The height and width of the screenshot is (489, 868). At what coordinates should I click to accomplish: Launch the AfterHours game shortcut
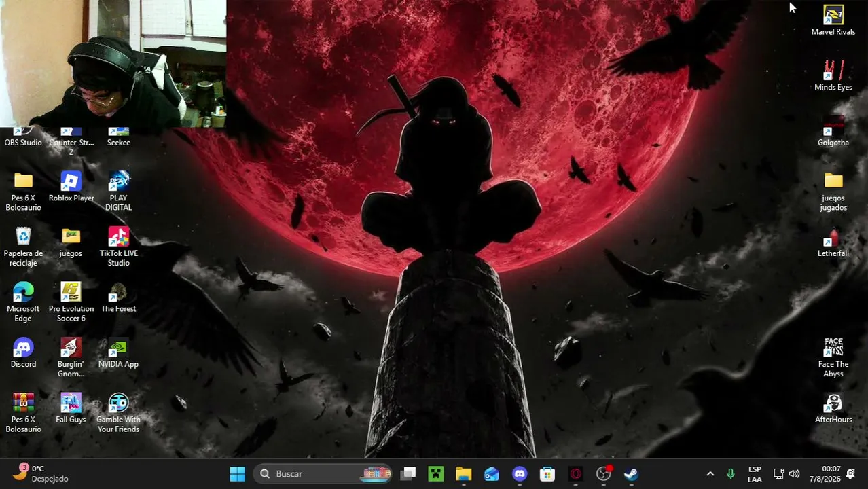click(833, 408)
